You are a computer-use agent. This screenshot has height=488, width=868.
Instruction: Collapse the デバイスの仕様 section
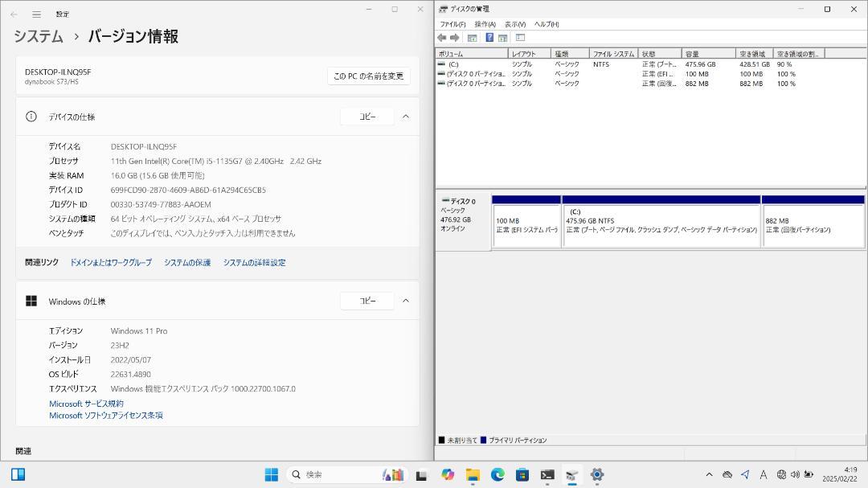tap(406, 117)
